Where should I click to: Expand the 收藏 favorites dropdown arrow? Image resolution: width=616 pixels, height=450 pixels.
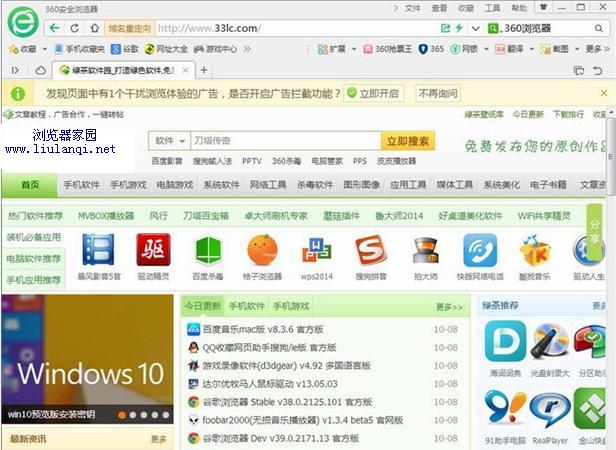click(x=44, y=49)
